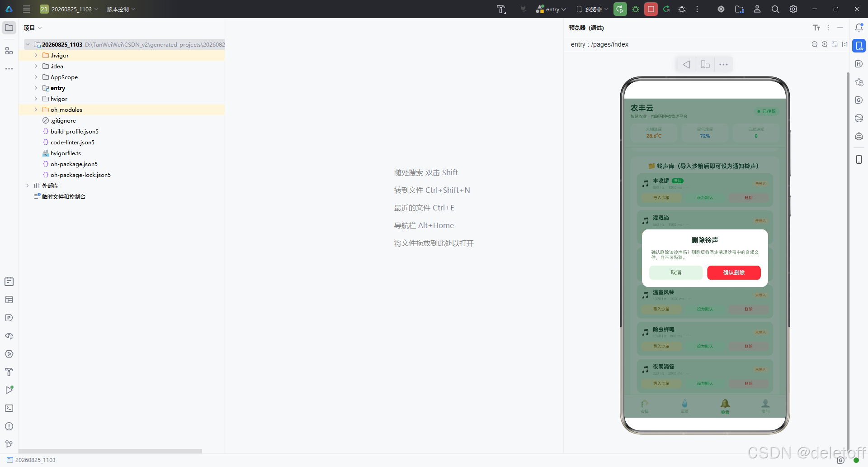
Task: Open previewer three-dot more menu above phone
Action: [x=723, y=64]
